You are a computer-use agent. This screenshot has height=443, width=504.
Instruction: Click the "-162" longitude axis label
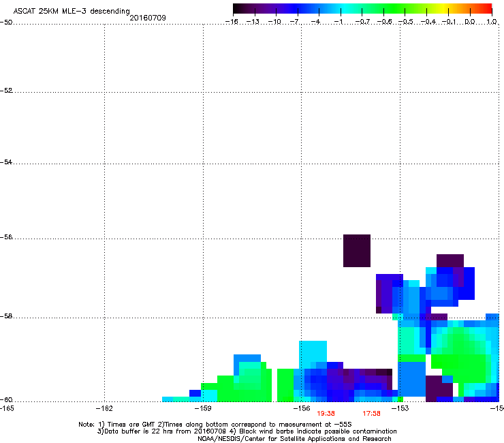click(x=104, y=408)
